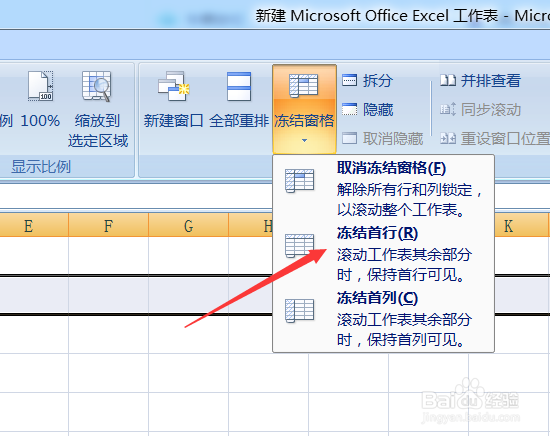This screenshot has width=550, height=436.
Task: Select 冻结首行(R) menu entry
Action: (383, 253)
